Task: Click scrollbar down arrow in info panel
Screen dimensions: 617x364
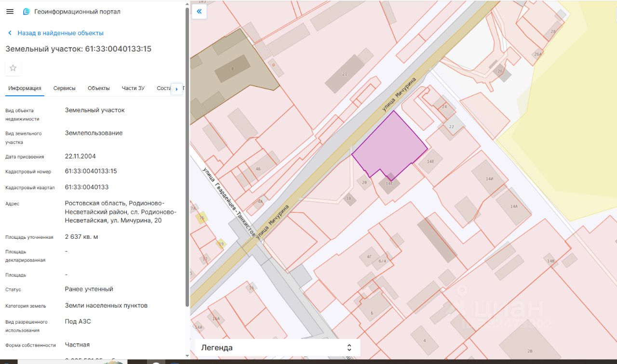Action: [x=187, y=356]
